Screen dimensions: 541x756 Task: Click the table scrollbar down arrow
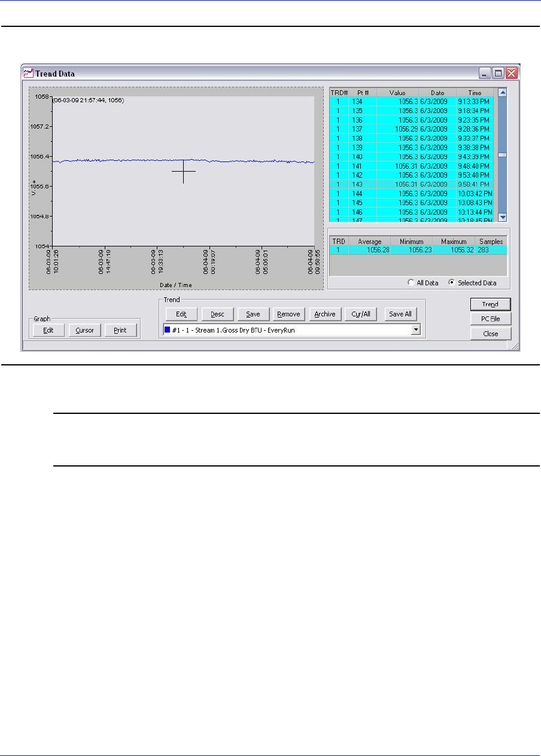click(x=503, y=218)
